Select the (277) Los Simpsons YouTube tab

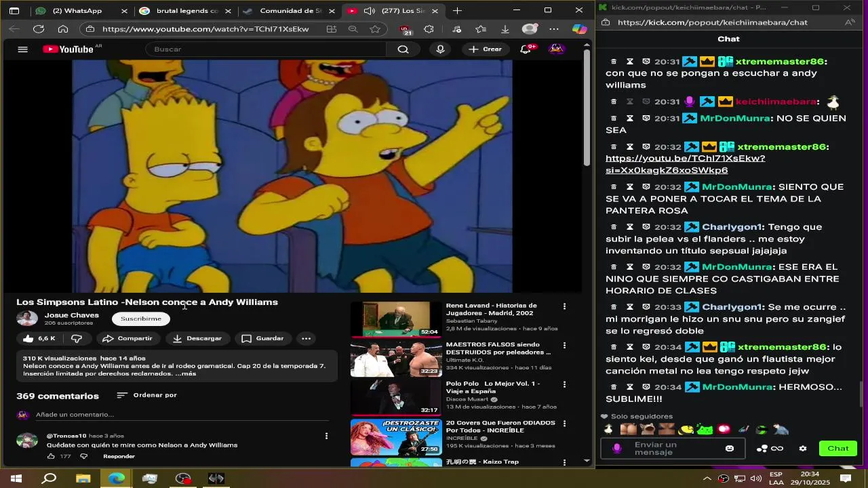point(393,11)
